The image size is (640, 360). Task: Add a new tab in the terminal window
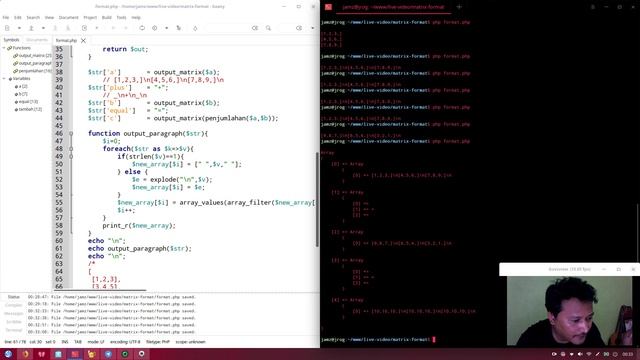[x=459, y=7]
